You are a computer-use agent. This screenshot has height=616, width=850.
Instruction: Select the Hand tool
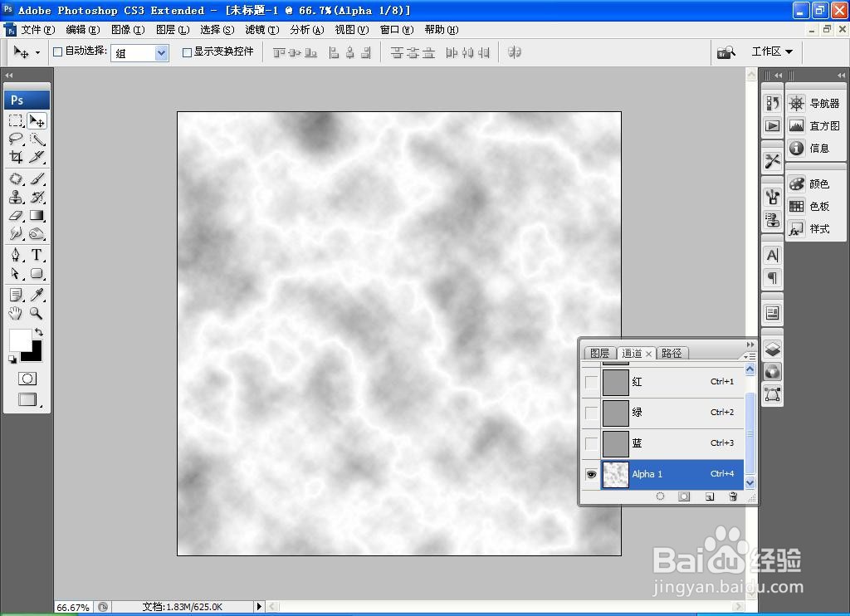tap(17, 313)
